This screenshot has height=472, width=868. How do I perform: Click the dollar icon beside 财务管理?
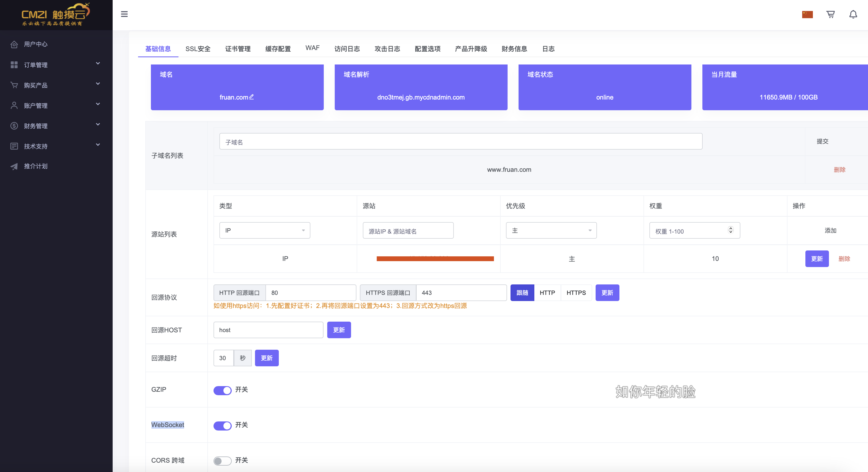click(x=14, y=126)
